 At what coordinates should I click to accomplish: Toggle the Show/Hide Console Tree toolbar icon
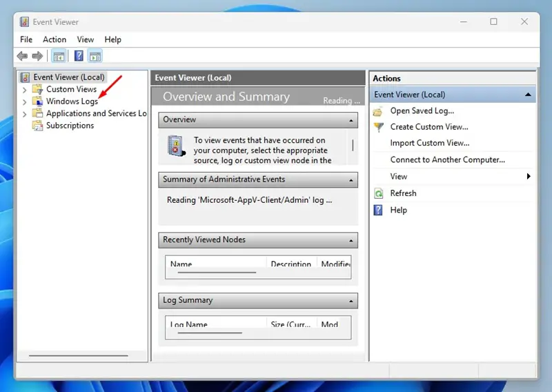(x=59, y=56)
